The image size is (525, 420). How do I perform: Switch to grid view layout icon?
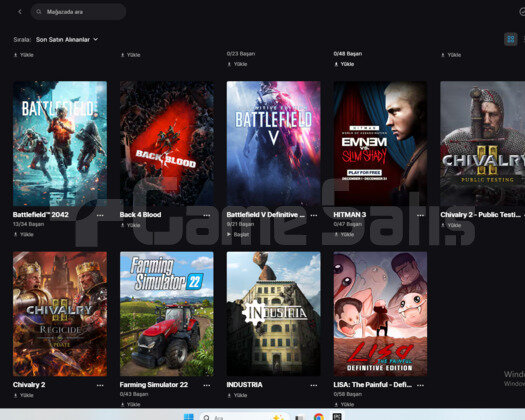pos(511,39)
